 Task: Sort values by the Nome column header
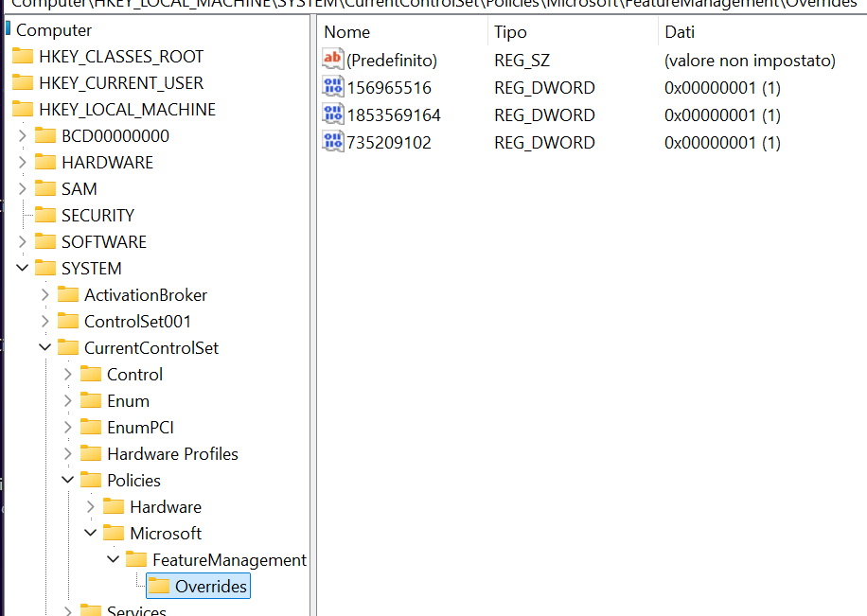pos(403,32)
